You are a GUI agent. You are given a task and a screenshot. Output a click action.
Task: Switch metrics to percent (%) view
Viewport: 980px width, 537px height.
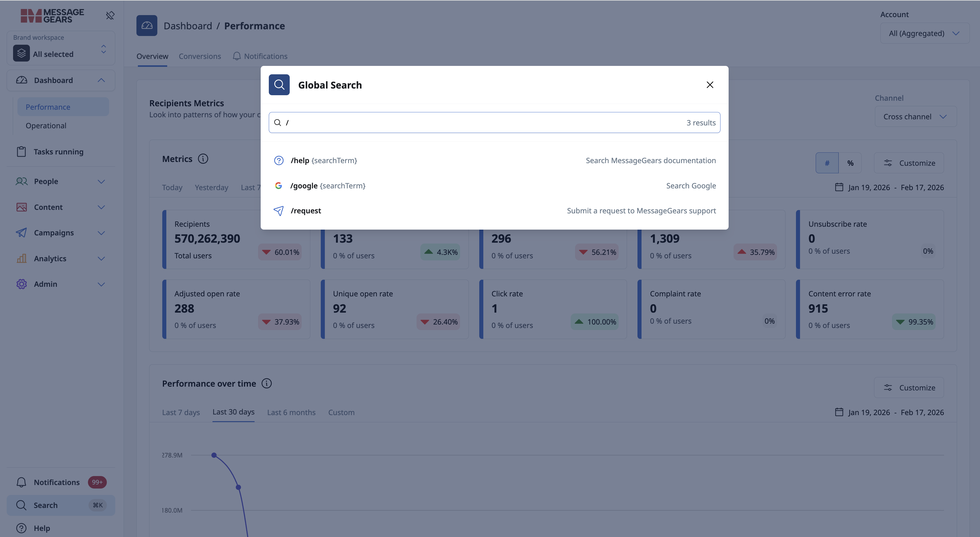850,163
